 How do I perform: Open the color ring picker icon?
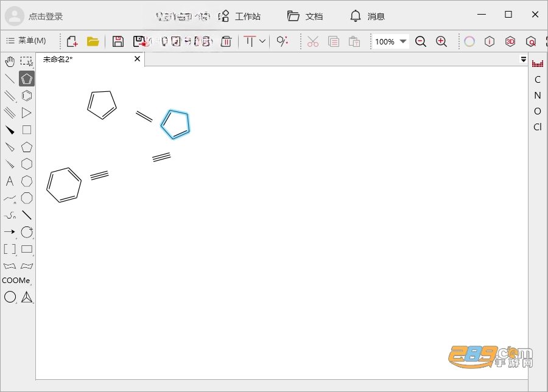pos(469,41)
